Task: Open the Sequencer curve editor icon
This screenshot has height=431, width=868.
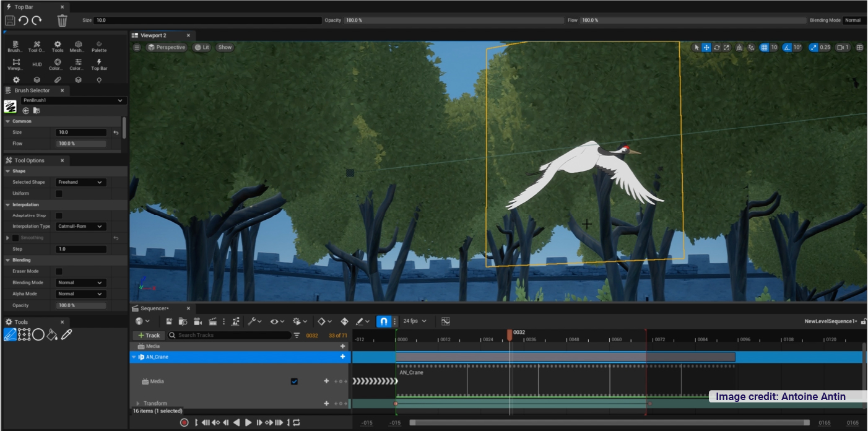Action: pyautogui.click(x=445, y=321)
